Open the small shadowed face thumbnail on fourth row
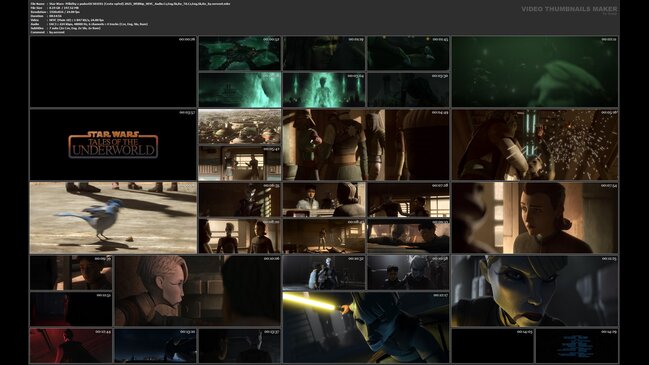This screenshot has width=649, height=365. pyautogui.click(x=71, y=273)
